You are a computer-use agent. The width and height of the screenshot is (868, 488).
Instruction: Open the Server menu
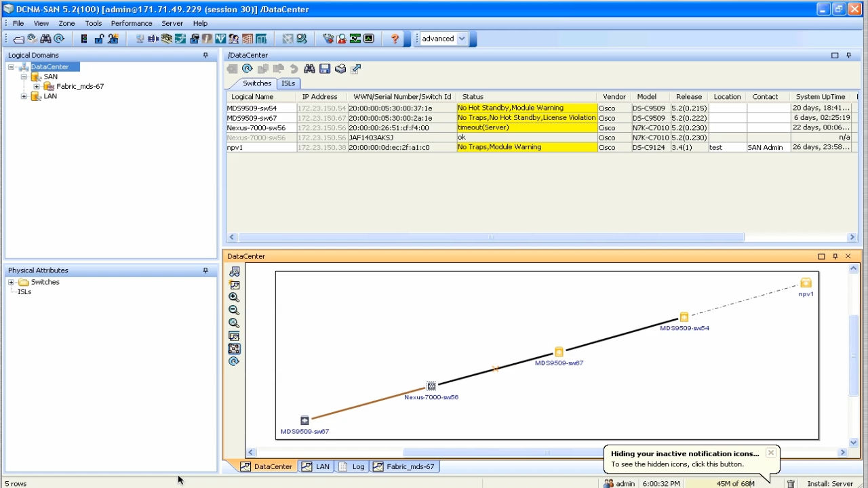[x=172, y=23]
